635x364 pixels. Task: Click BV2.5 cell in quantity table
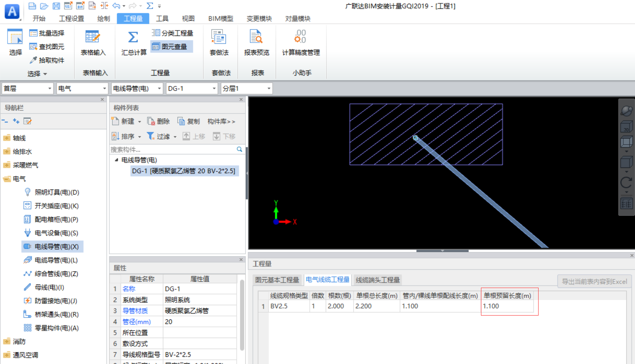pyautogui.click(x=289, y=306)
